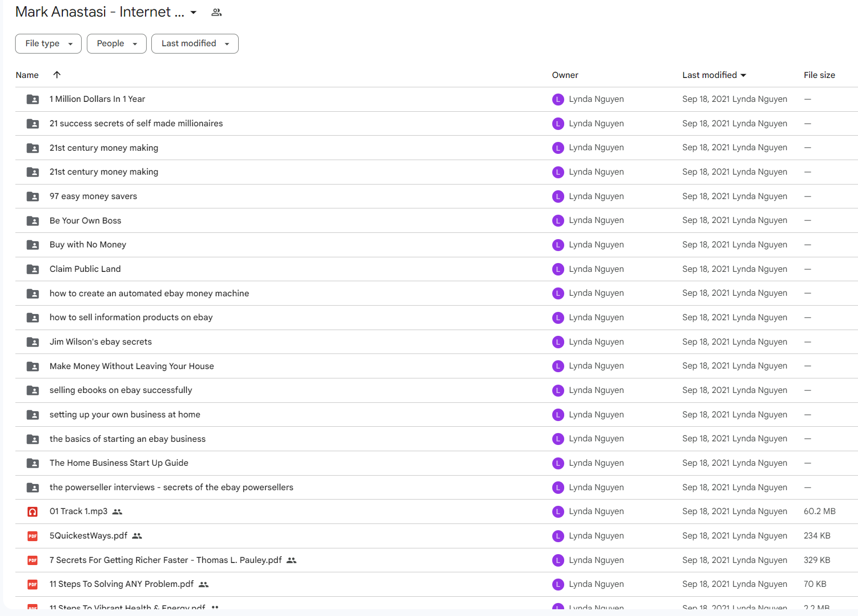Click 60.2 MB file size value

point(820,512)
